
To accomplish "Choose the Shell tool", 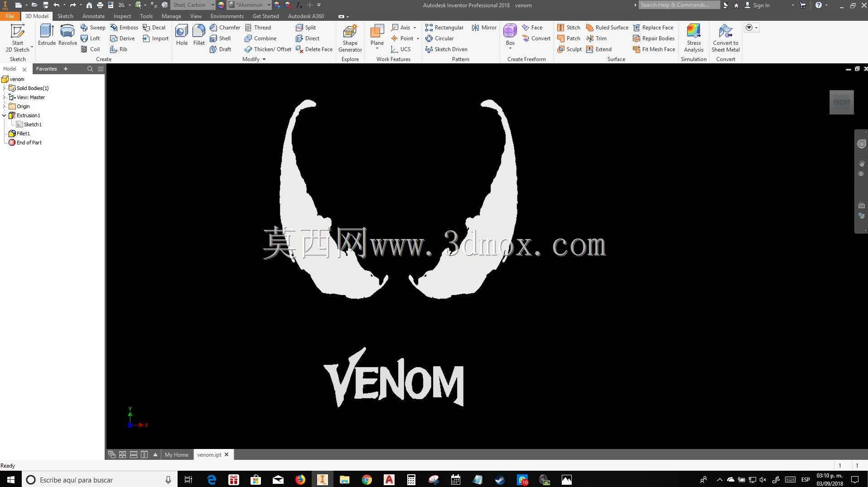I will point(220,38).
